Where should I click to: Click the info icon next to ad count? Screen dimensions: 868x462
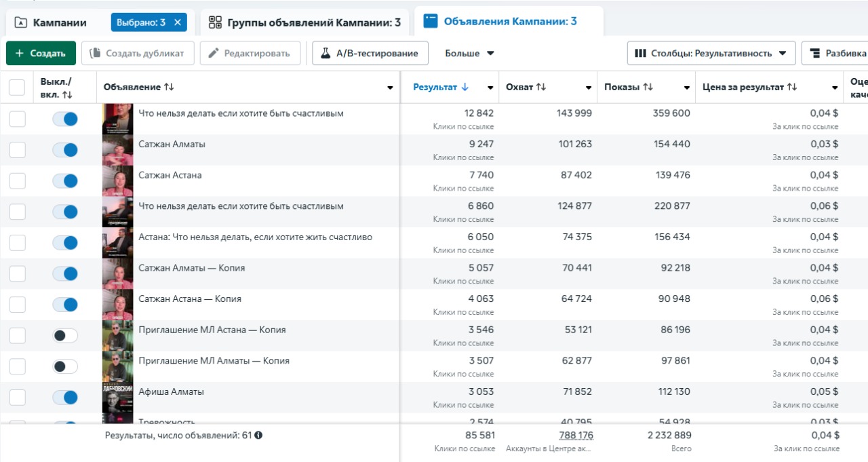pos(258,436)
